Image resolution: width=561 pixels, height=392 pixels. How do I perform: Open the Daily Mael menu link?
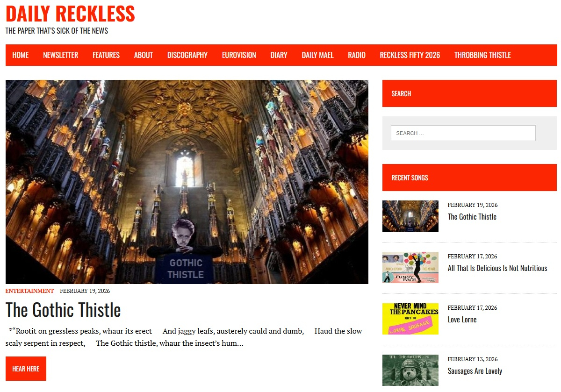click(x=317, y=55)
